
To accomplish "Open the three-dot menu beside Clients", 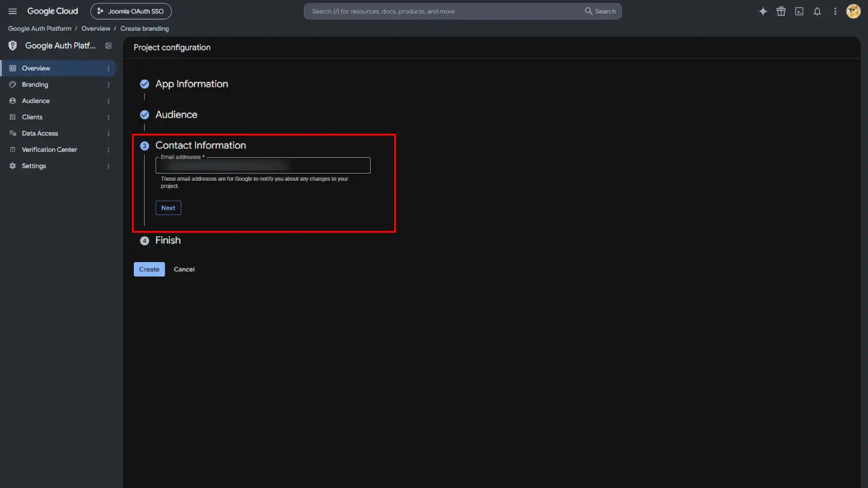I will coord(108,117).
